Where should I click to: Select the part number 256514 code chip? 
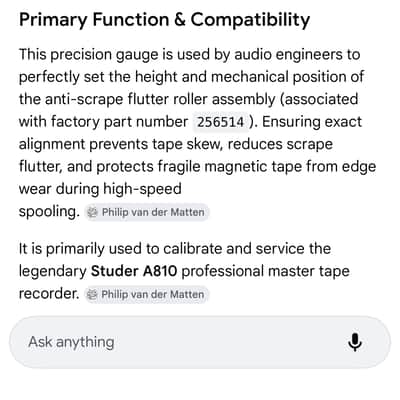pos(220,122)
